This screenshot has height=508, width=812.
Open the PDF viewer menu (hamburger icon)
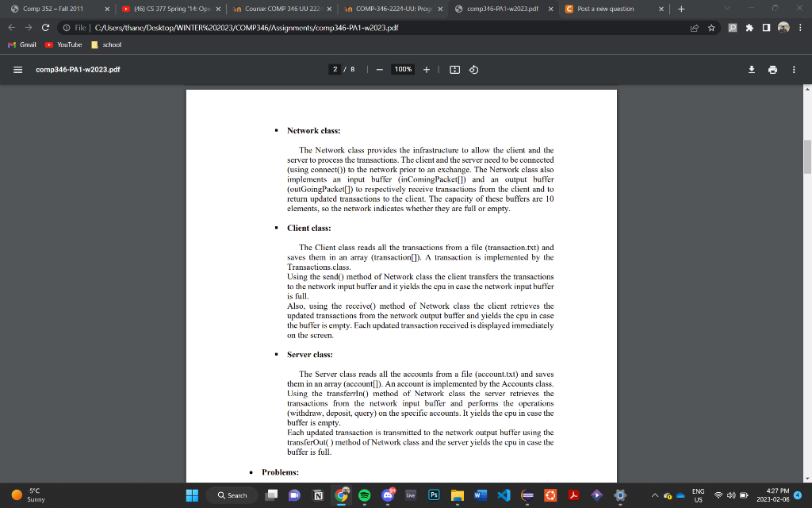[x=17, y=69]
